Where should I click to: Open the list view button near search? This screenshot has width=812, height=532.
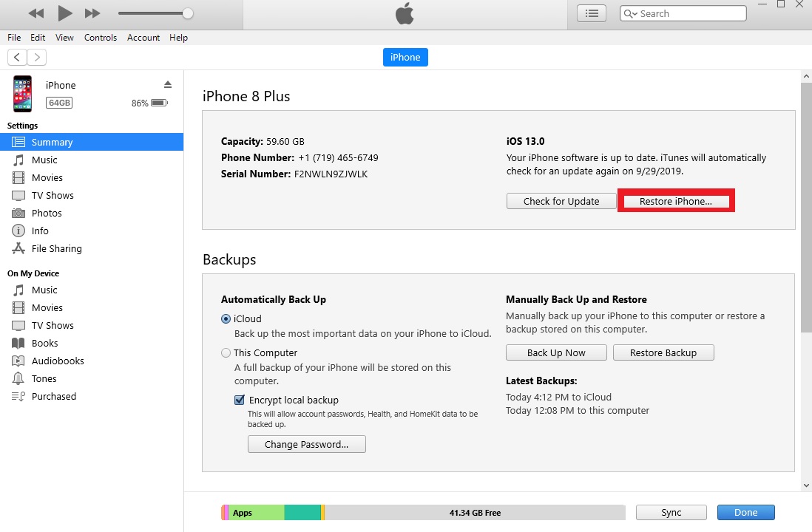[x=591, y=13]
